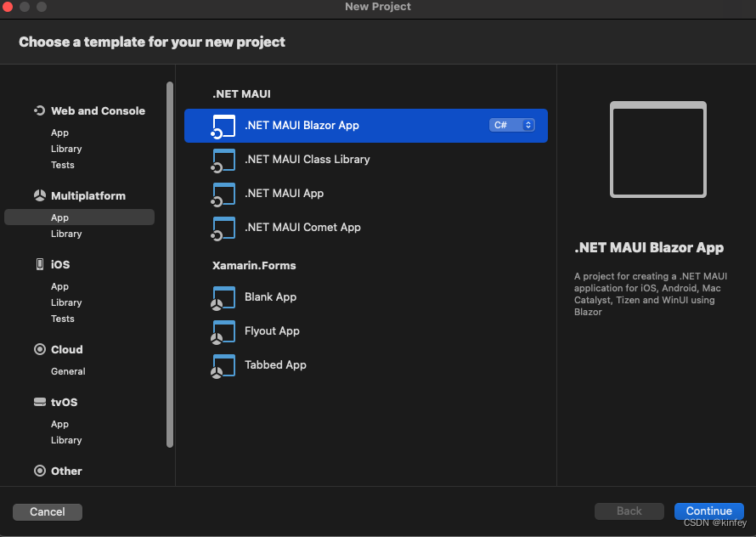Viewport: 756px width, 542px height.
Task: Click the Cloud category icon
Action: tap(39, 349)
